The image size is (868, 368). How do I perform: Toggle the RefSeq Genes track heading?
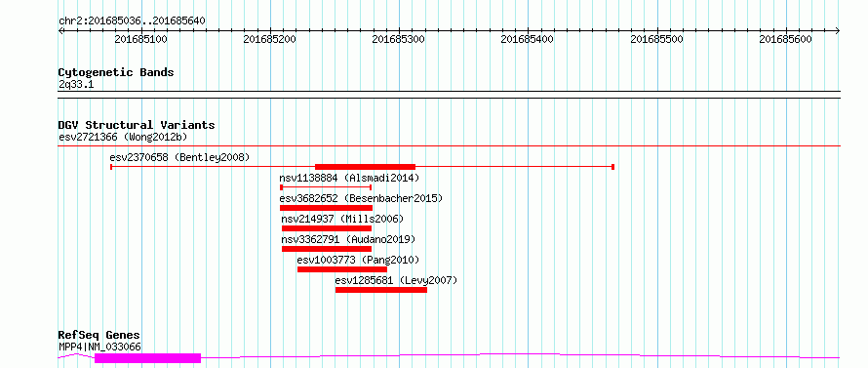99,336
